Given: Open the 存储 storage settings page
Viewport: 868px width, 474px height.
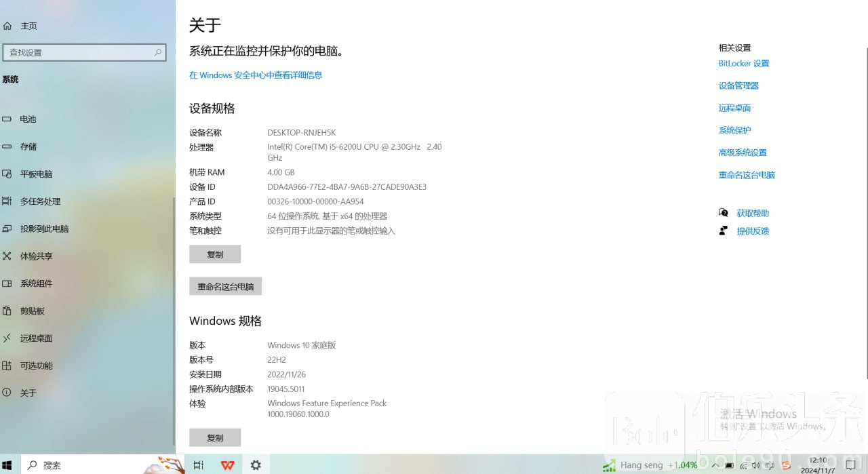Looking at the screenshot, I should tap(28, 146).
